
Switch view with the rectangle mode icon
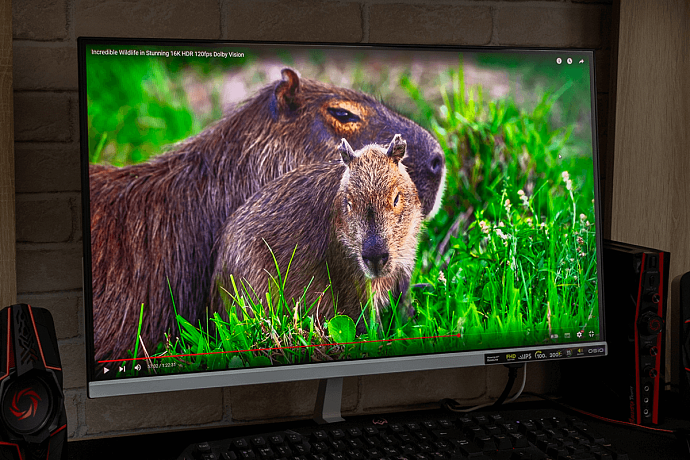coord(568,335)
